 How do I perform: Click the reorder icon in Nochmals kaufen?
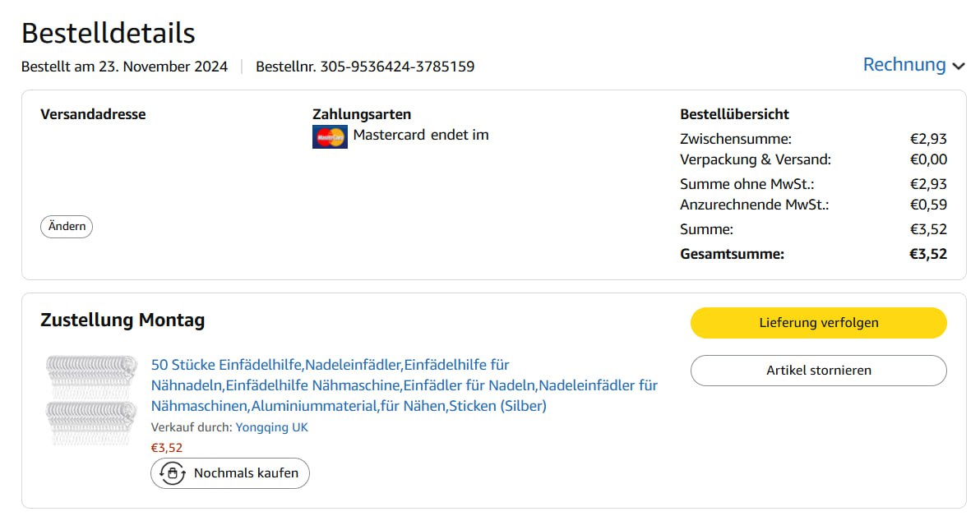tap(172, 473)
